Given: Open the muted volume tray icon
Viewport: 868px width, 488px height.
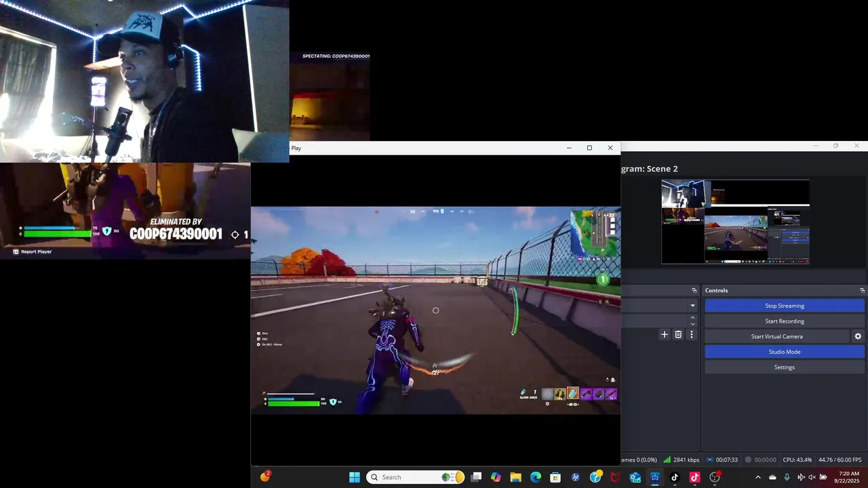Looking at the screenshot, I should coord(812,477).
